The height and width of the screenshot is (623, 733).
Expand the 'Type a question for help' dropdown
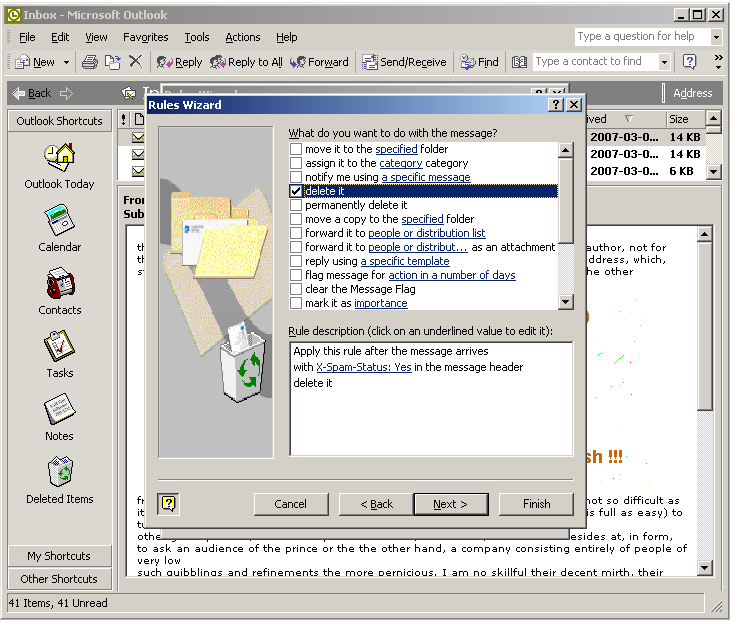[x=716, y=36]
